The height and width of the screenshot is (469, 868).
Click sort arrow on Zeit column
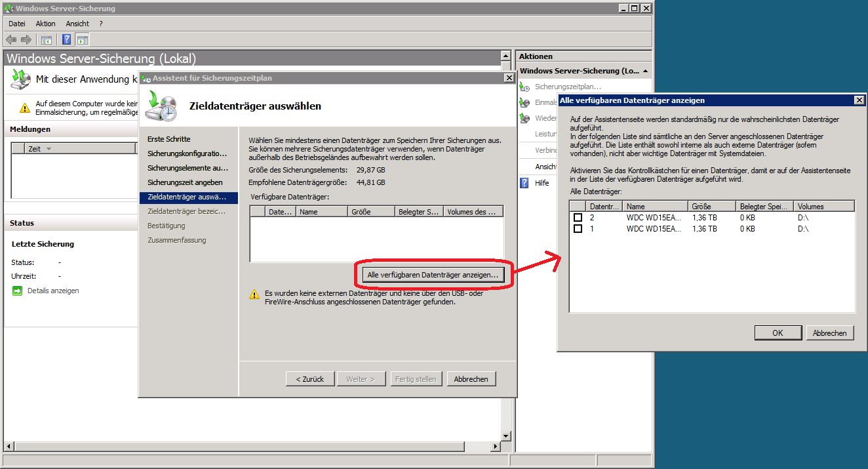[x=49, y=149]
